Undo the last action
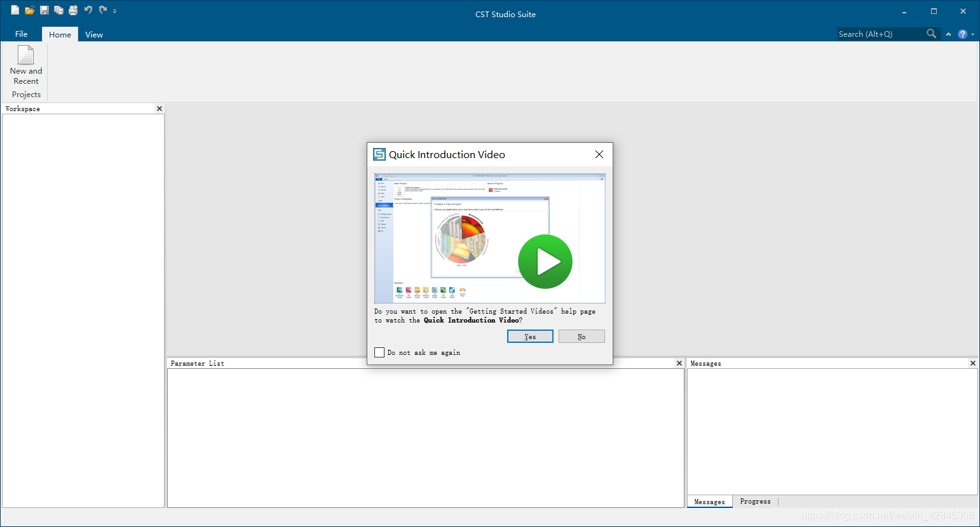980x527 pixels. pos(88,10)
